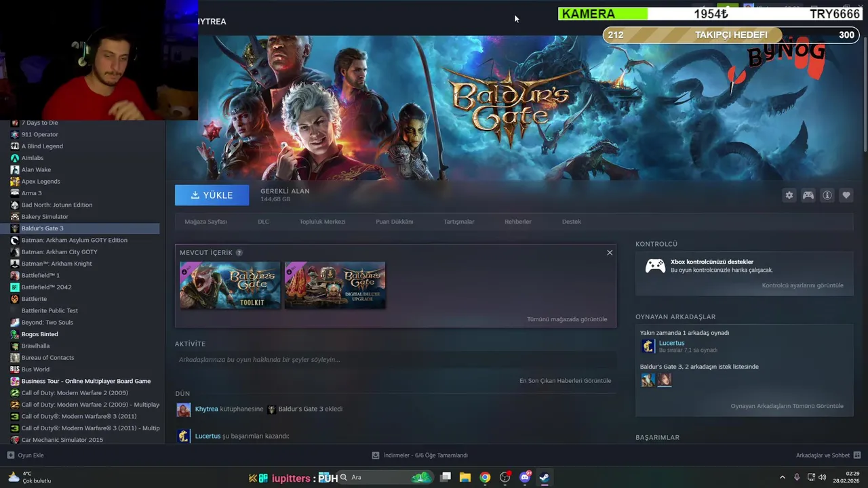Open Baldur's Gate Toolkit DLC thumbnail
The height and width of the screenshot is (488, 868).
pos(230,285)
